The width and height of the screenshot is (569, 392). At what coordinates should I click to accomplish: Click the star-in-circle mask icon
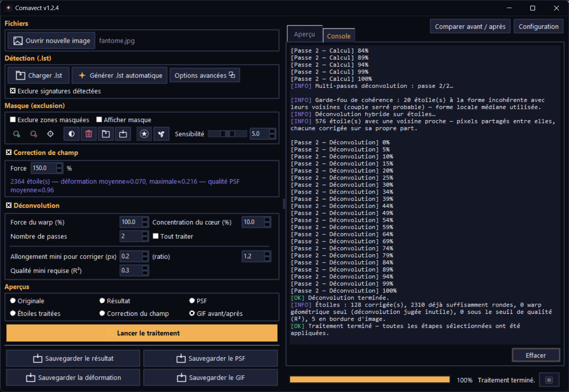144,134
